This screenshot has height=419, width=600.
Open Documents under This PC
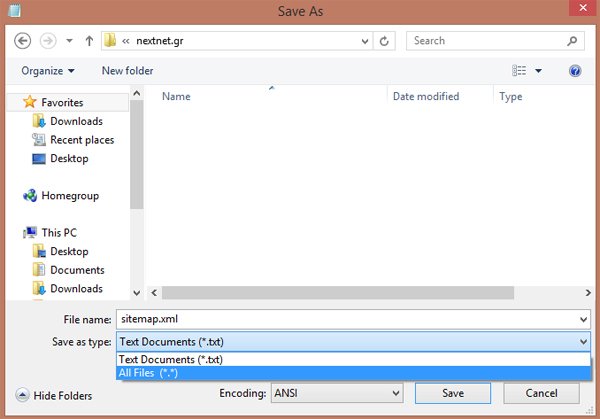point(77,270)
